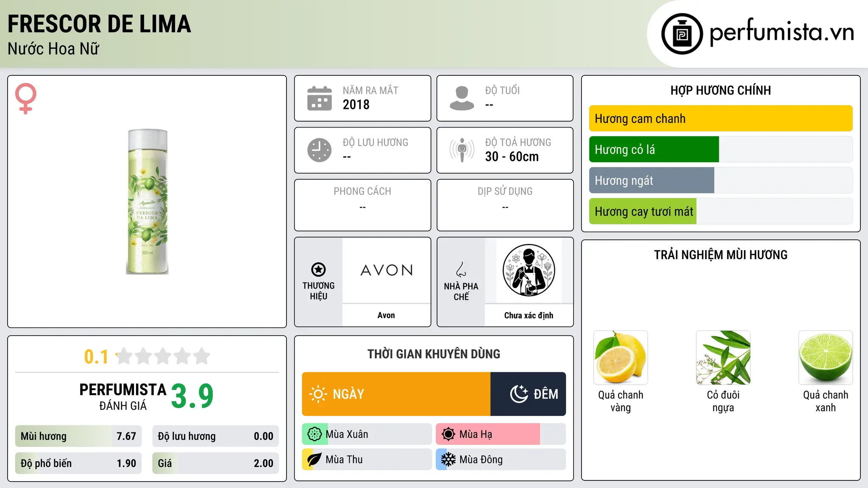
Task: Click the Phong Cách style card
Action: [362, 205]
